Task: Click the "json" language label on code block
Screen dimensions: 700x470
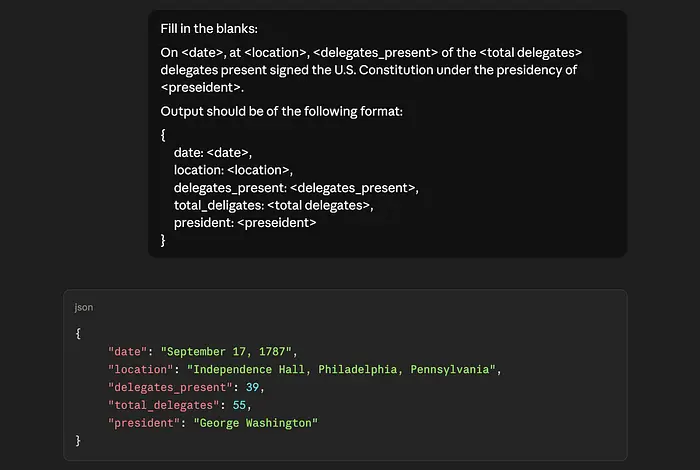Action: tap(84, 307)
